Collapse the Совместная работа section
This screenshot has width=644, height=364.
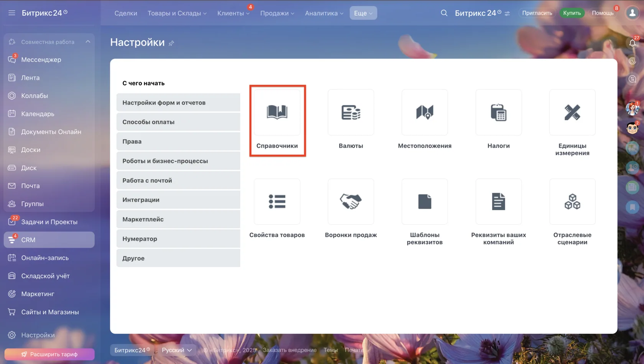click(88, 41)
